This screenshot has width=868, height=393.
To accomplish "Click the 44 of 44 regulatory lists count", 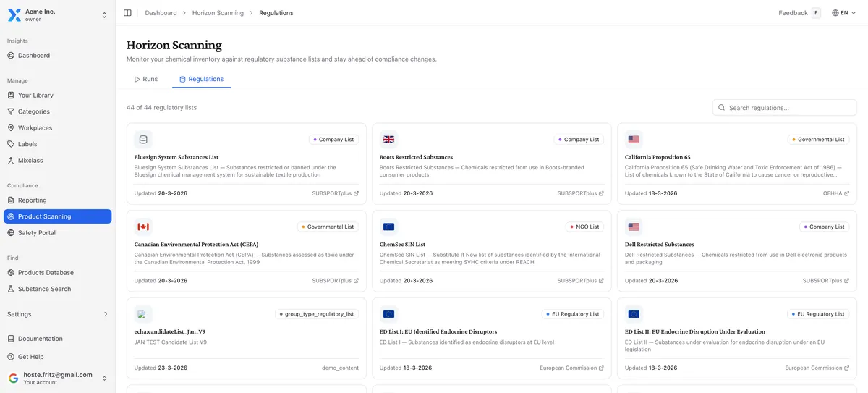I will [161, 108].
